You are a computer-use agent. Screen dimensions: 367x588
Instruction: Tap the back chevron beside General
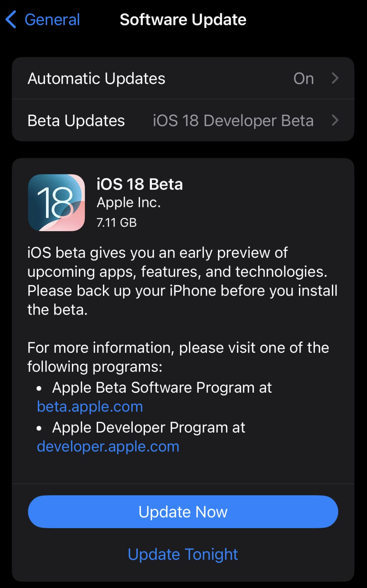11,20
